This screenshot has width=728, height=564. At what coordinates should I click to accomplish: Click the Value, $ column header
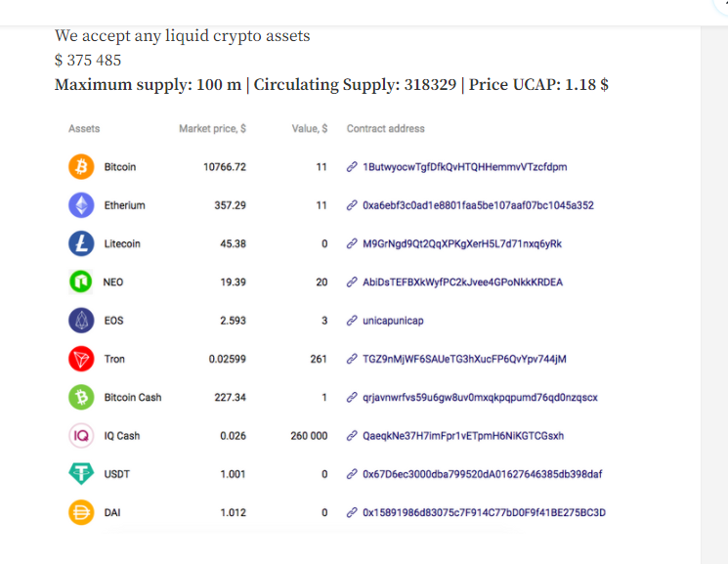pyautogui.click(x=310, y=129)
